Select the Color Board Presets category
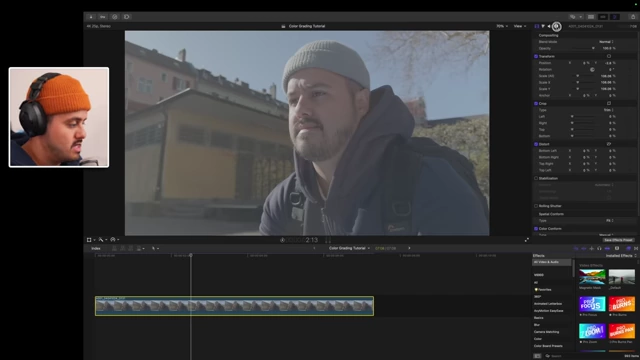This screenshot has height=360, width=640. point(548,346)
